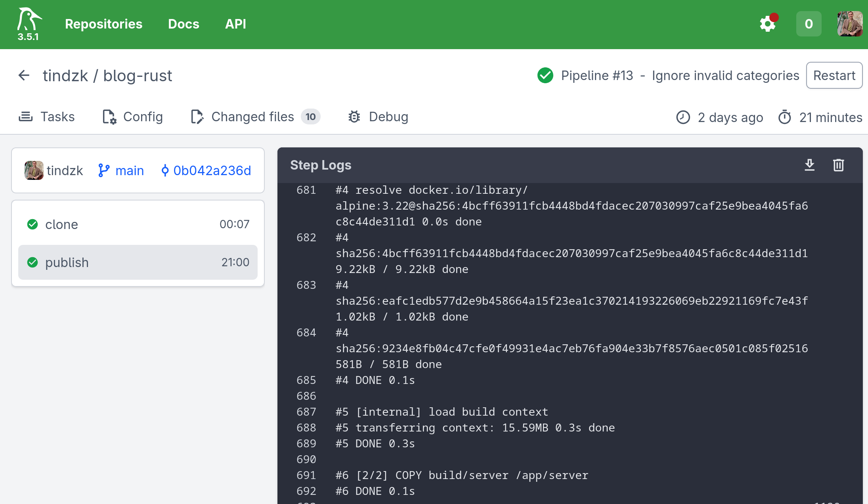The height and width of the screenshot is (504, 868).
Task: Click the Restart button
Action: (834, 75)
